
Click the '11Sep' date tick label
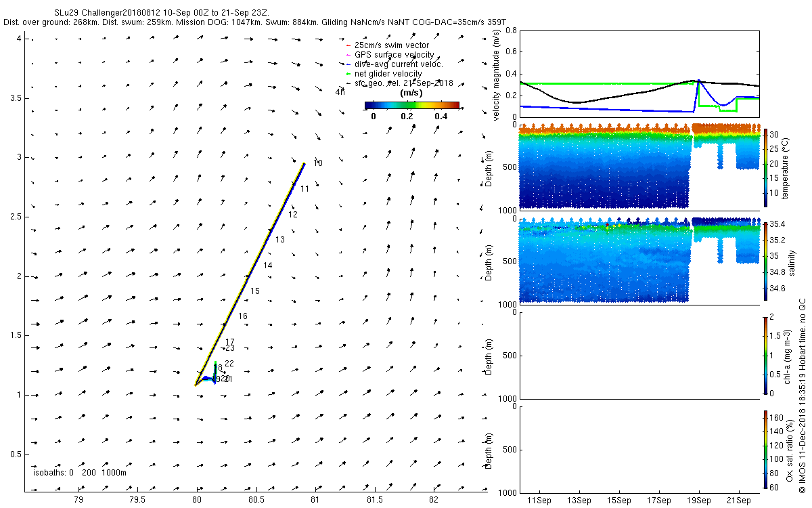(x=540, y=501)
